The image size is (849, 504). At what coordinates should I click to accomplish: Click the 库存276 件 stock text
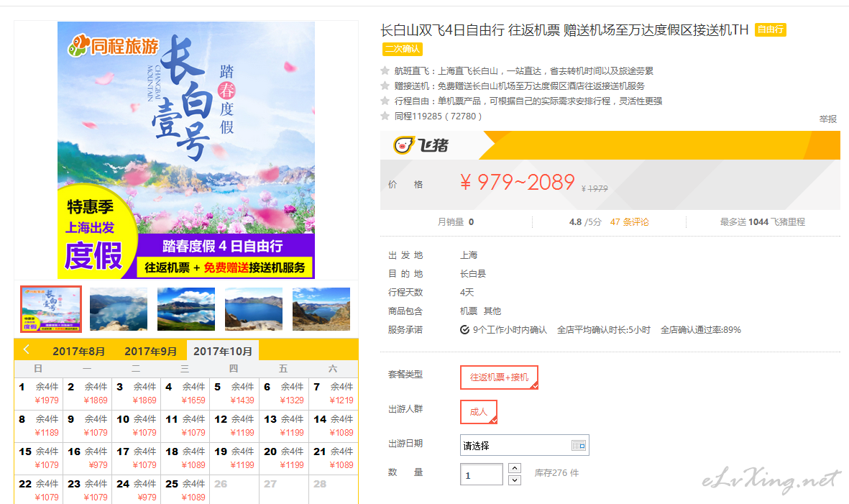tap(556, 473)
